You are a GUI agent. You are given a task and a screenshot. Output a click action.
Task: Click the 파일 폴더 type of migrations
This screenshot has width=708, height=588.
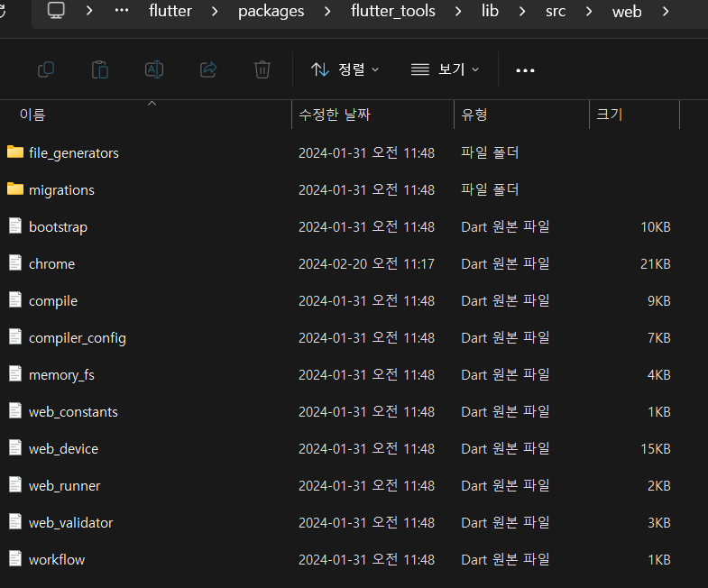tap(490, 189)
